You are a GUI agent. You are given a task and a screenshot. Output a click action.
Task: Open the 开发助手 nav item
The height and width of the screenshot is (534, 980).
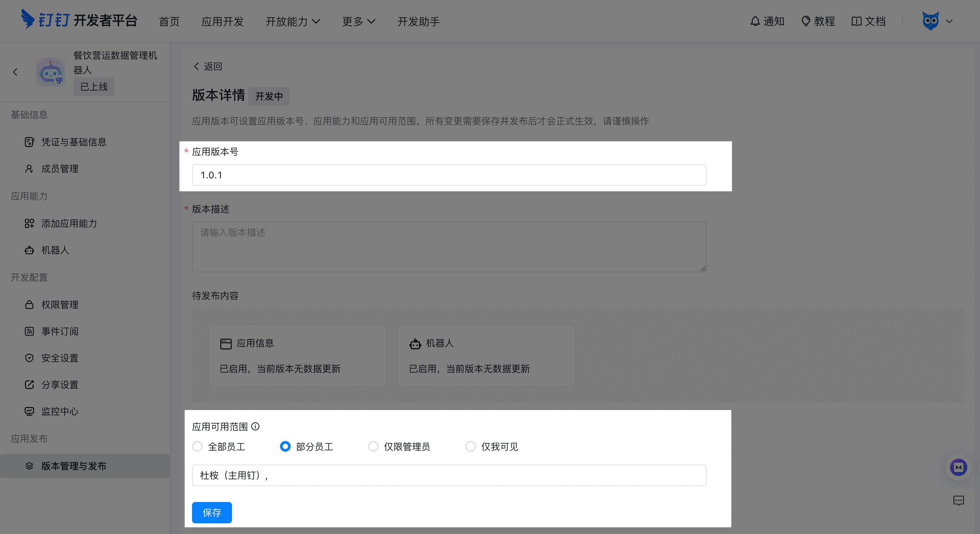(x=418, y=21)
